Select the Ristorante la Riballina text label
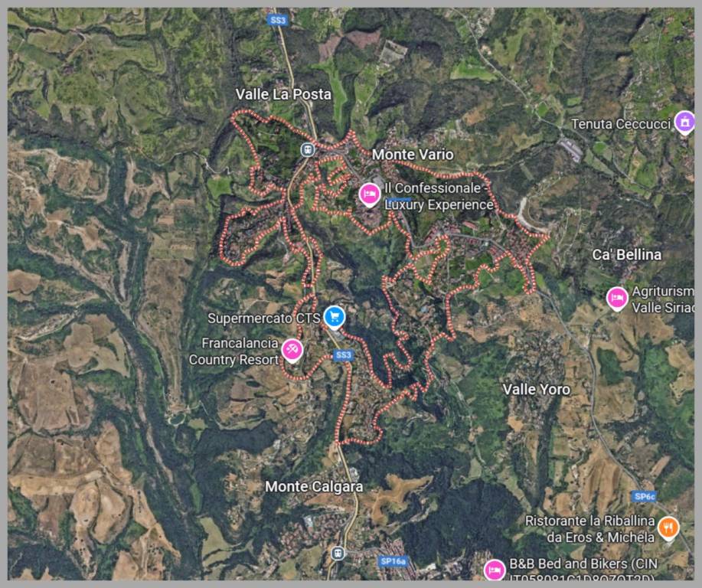 [589, 529]
